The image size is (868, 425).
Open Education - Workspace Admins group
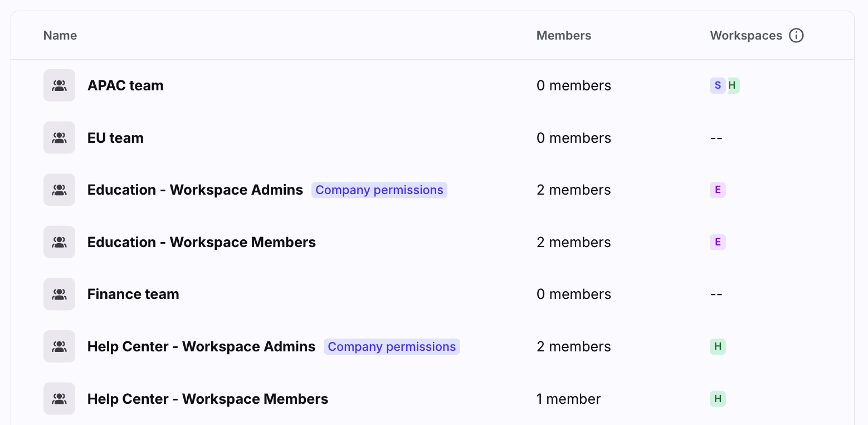click(195, 190)
